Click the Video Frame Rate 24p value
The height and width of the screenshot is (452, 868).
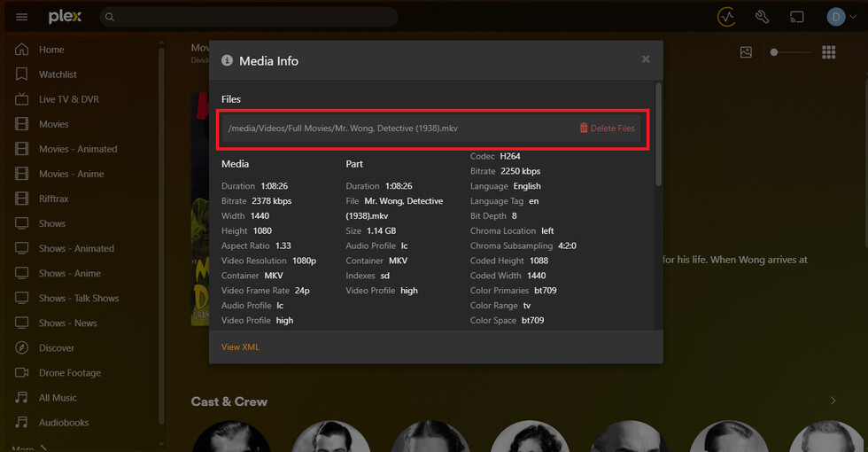tap(302, 291)
